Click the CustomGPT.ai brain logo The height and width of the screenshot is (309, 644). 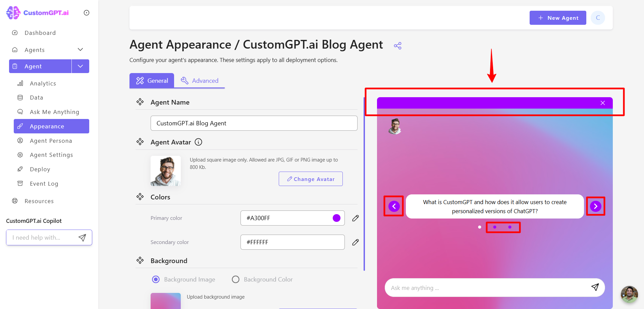(x=13, y=13)
